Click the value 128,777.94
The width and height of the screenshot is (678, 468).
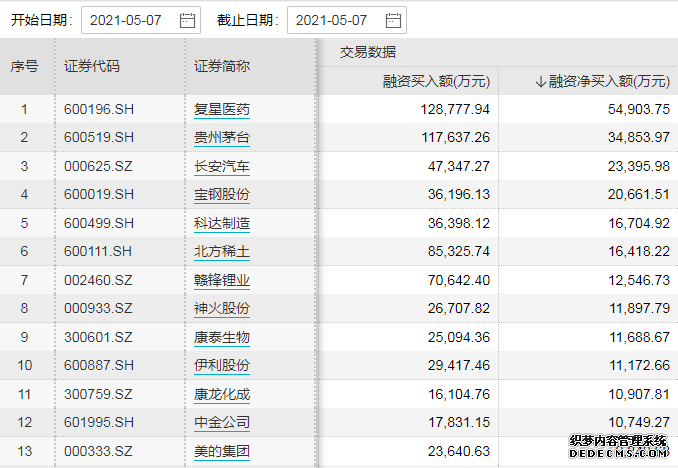pos(455,109)
